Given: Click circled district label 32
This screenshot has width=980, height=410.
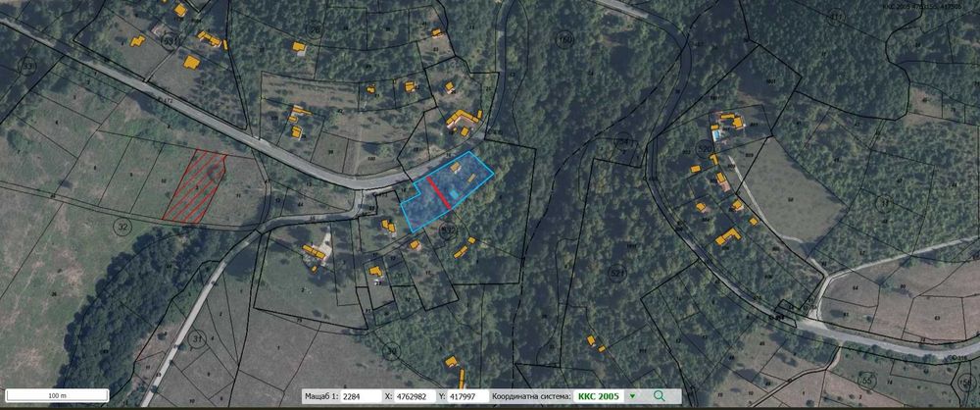Looking at the screenshot, I should pos(122,226).
